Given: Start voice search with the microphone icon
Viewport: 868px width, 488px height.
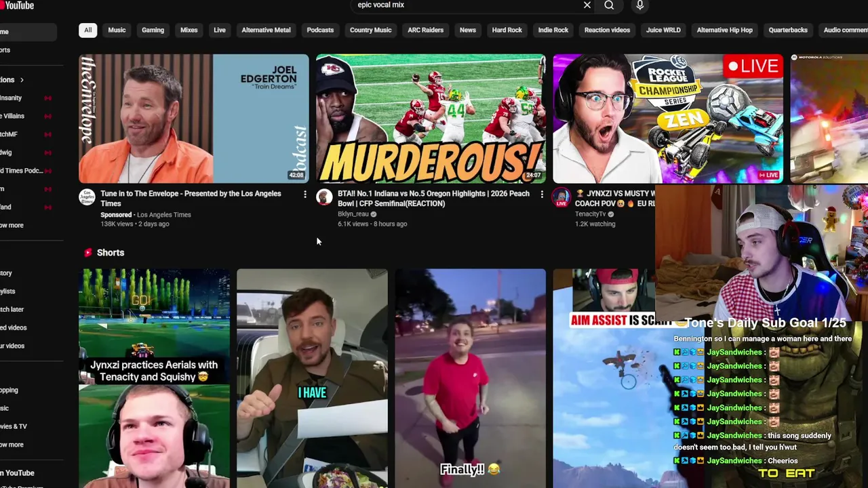Looking at the screenshot, I should (x=639, y=5).
